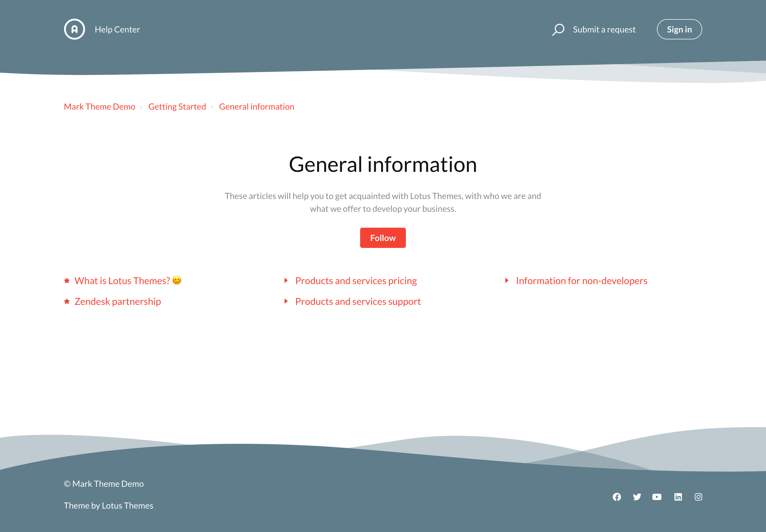Screen dimensions: 766x532
Task: Open the Facebook icon in footer
Action: pyautogui.click(x=617, y=497)
